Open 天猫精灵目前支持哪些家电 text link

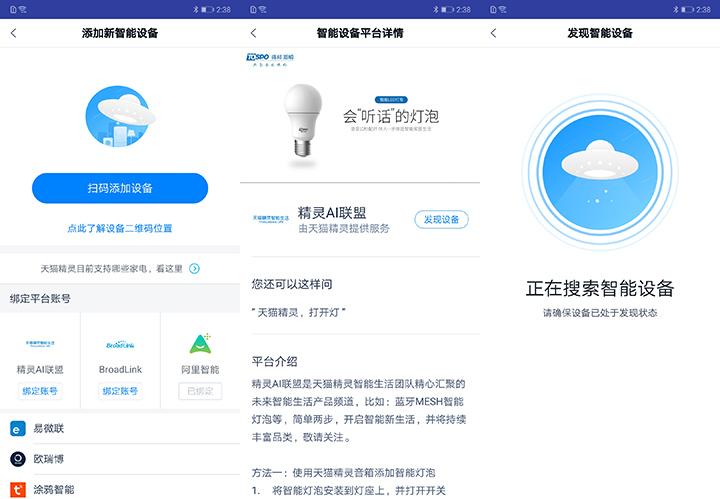click(112, 269)
